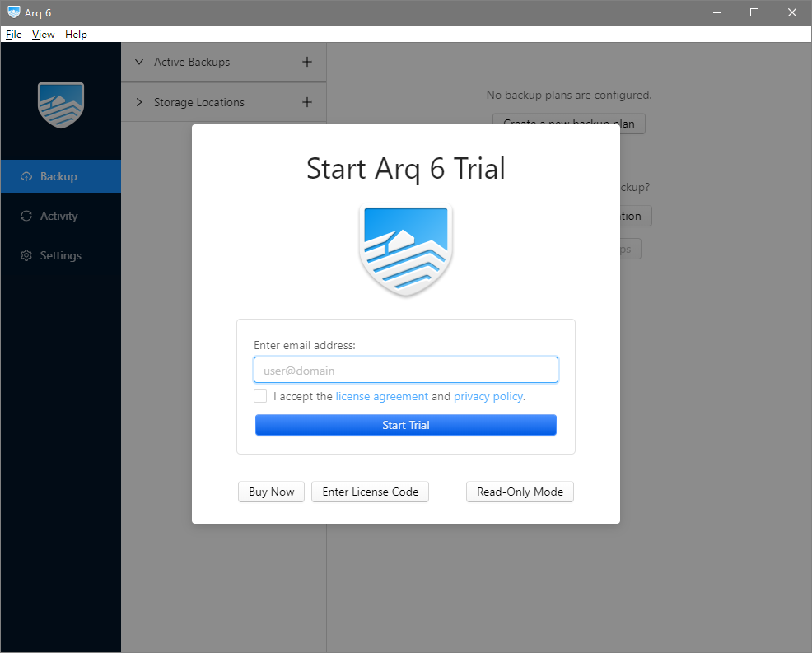The image size is (812, 653).
Task: Switch to the Activity label in sidebar
Action: [59, 216]
